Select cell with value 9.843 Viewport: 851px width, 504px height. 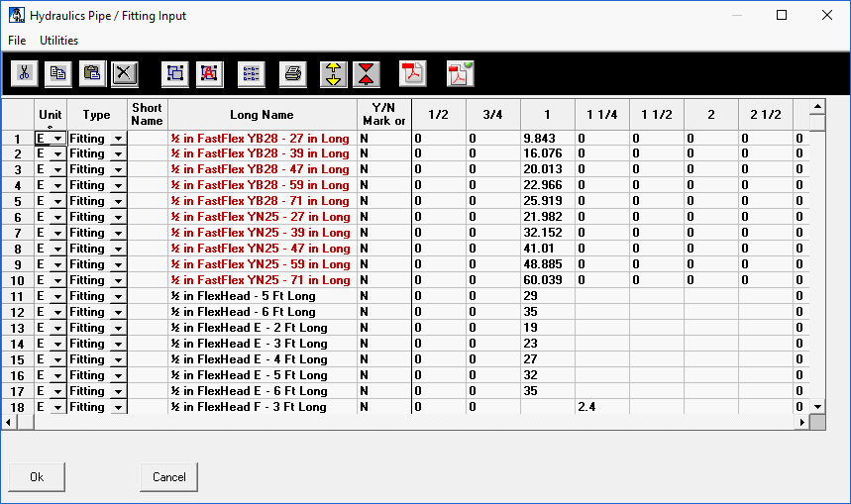click(548, 139)
